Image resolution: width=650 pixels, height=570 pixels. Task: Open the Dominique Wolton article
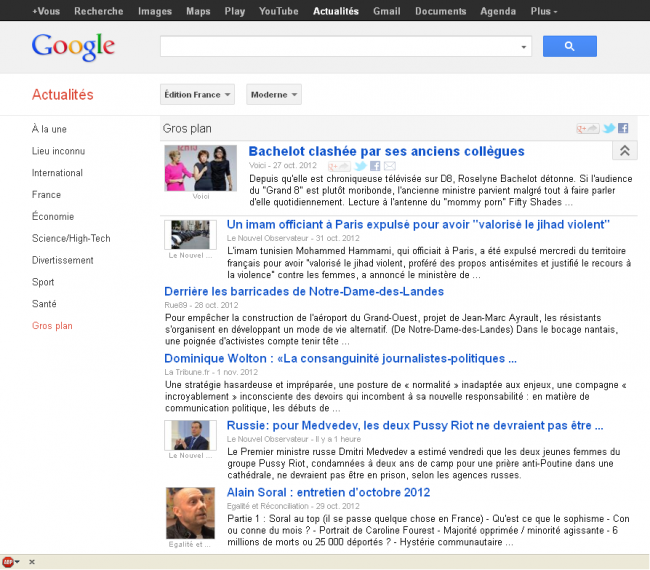340,359
